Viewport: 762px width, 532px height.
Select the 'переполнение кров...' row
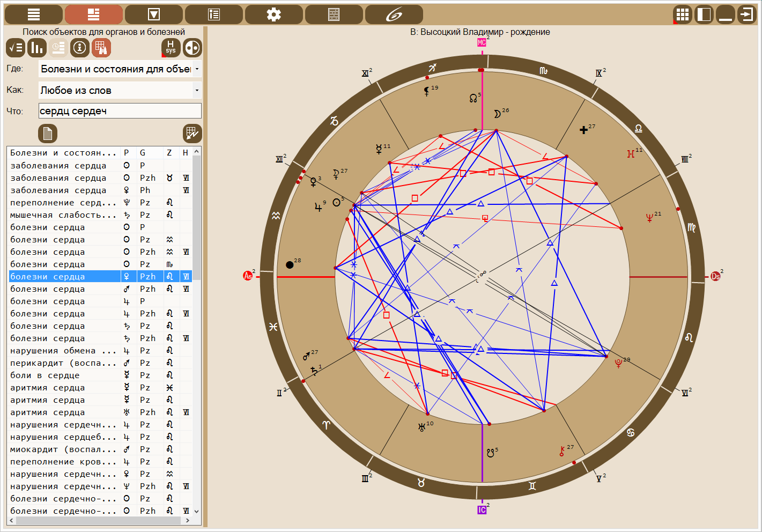pyautogui.click(x=100, y=462)
